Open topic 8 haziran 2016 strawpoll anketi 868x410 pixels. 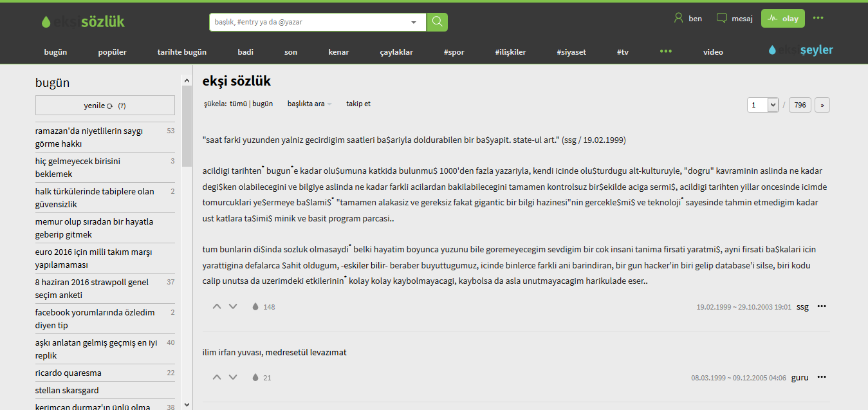pos(105,288)
